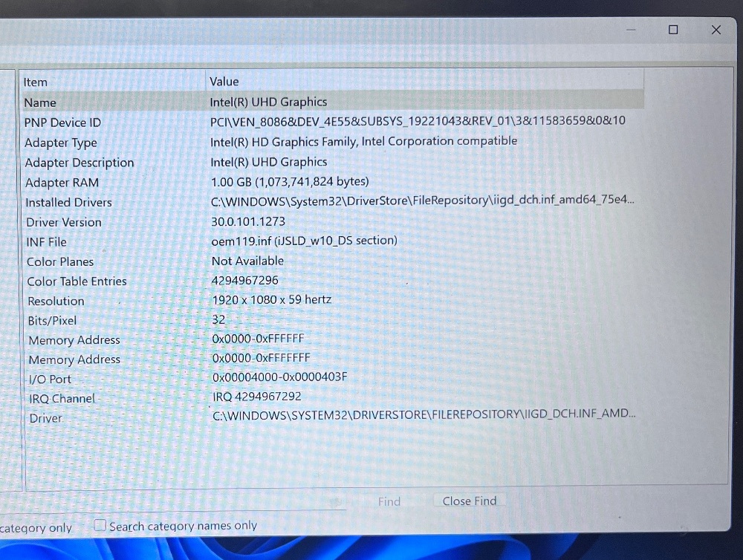
Task: Select the Driver Version row
Action: [x=333, y=221]
